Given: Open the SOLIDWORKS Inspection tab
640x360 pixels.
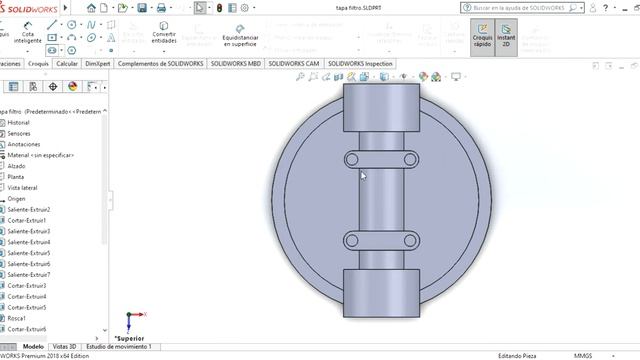Looking at the screenshot, I should click(x=360, y=64).
